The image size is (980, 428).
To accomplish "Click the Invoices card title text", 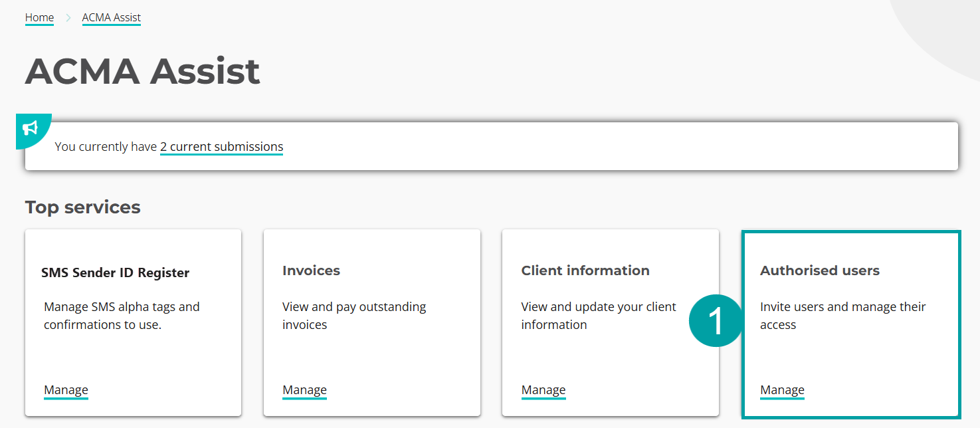I will [311, 270].
